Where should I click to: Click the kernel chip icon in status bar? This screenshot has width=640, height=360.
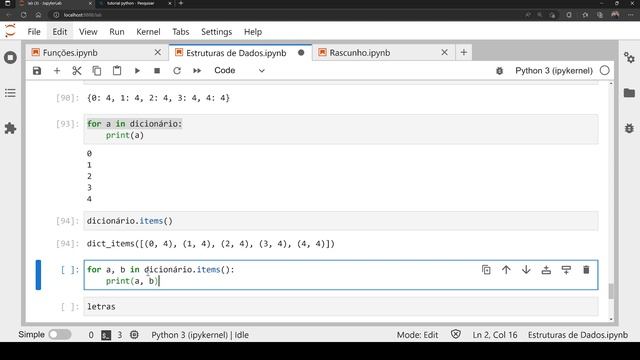(134, 335)
